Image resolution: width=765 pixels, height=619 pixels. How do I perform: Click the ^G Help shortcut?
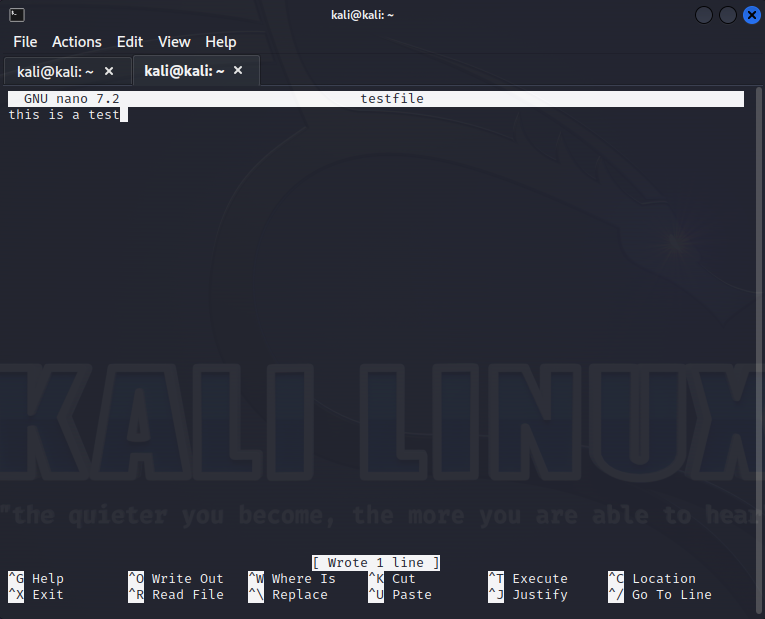(x=36, y=579)
